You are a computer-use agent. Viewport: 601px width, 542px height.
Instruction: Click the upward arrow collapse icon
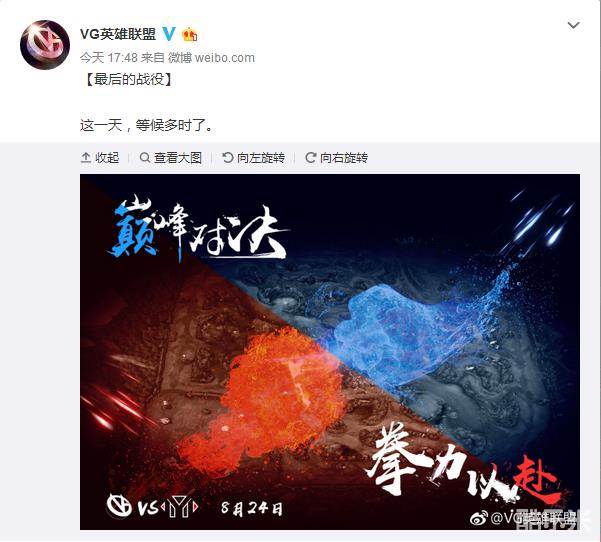click(x=86, y=158)
